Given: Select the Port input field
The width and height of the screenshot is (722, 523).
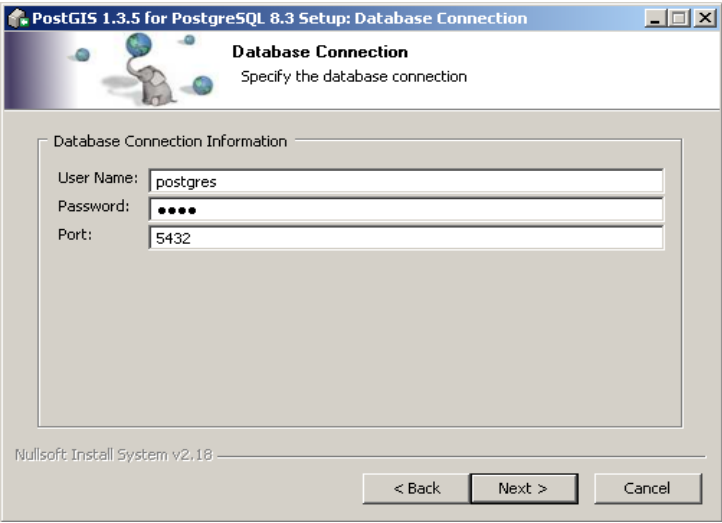Looking at the screenshot, I should tap(406, 238).
